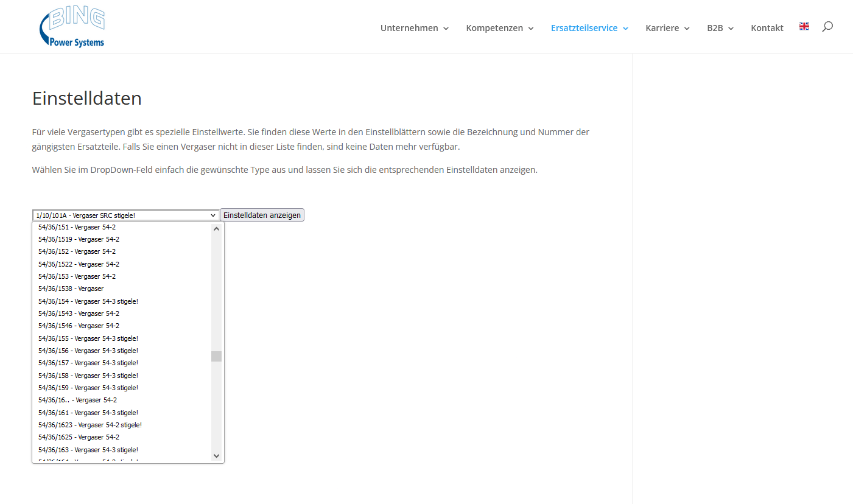Expand the Ersatzteilservice menu
853x504 pixels.
(x=589, y=28)
